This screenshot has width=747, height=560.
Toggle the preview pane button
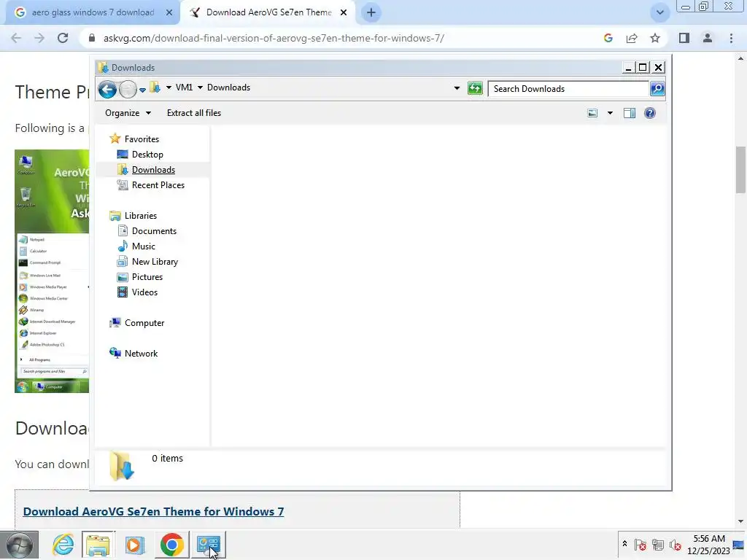click(x=630, y=113)
